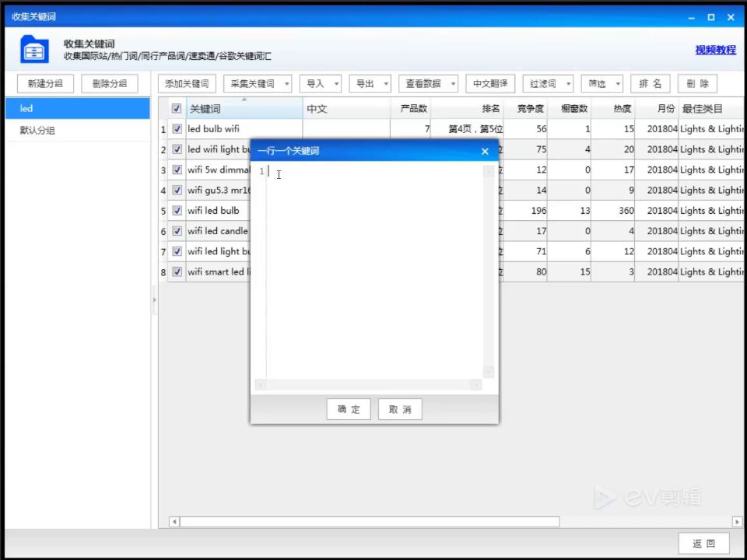Viewport: 747px width, 560px height.
Task: Click the main table scroll-left arrow
Action: pos(174,522)
